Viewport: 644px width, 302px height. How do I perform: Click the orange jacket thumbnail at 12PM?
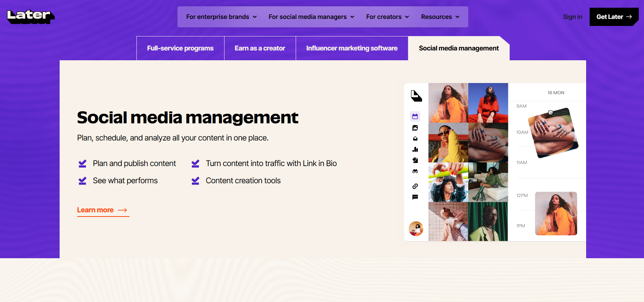tap(556, 213)
